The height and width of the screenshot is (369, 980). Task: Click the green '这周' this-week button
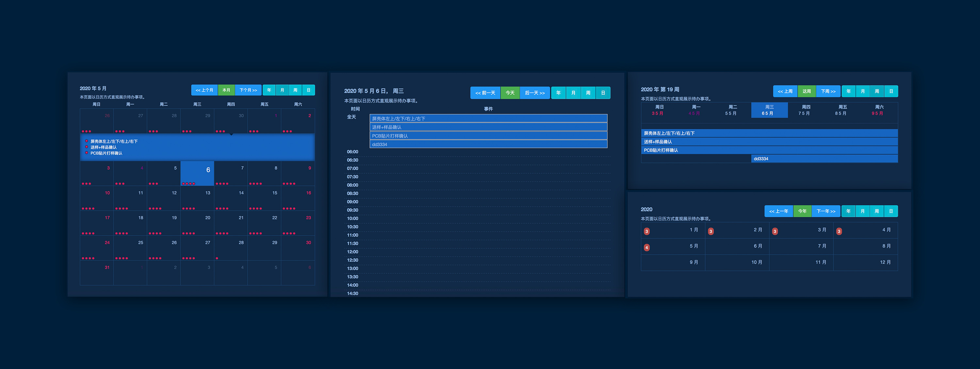tap(807, 91)
